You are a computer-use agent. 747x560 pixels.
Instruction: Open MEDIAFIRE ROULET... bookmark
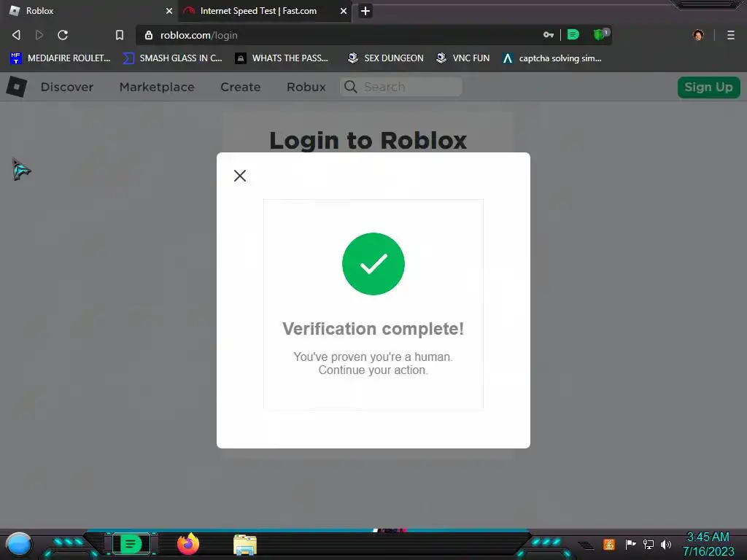pyautogui.click(x=60, y=58)
